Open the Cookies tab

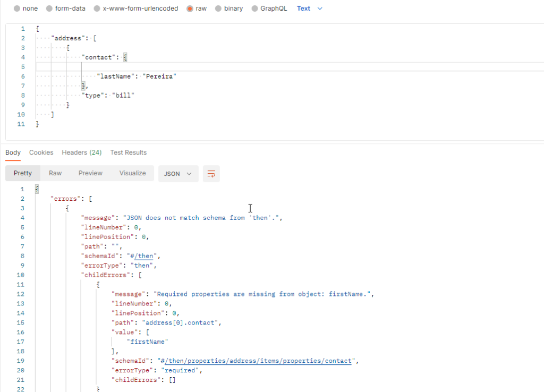pos(41,152)
